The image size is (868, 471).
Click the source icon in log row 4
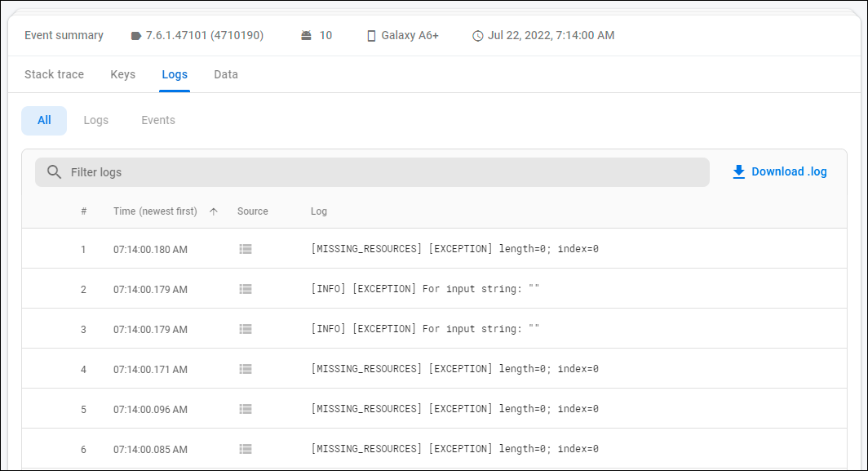pos(246,369)
